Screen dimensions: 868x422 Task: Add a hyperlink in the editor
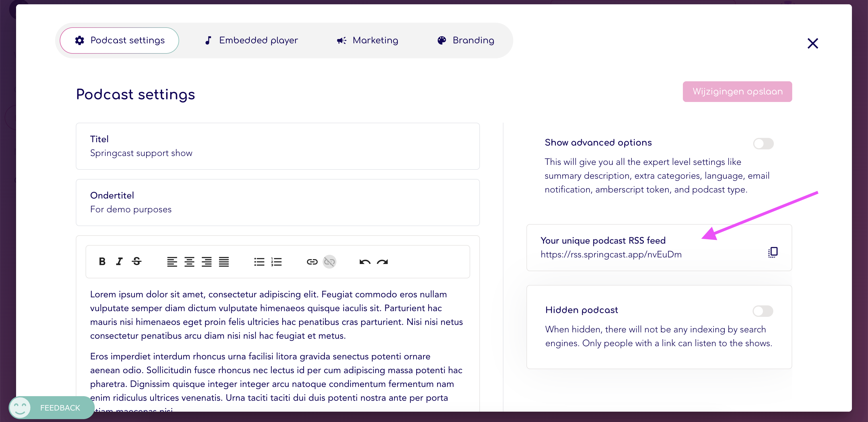click(x=312, y=262)
